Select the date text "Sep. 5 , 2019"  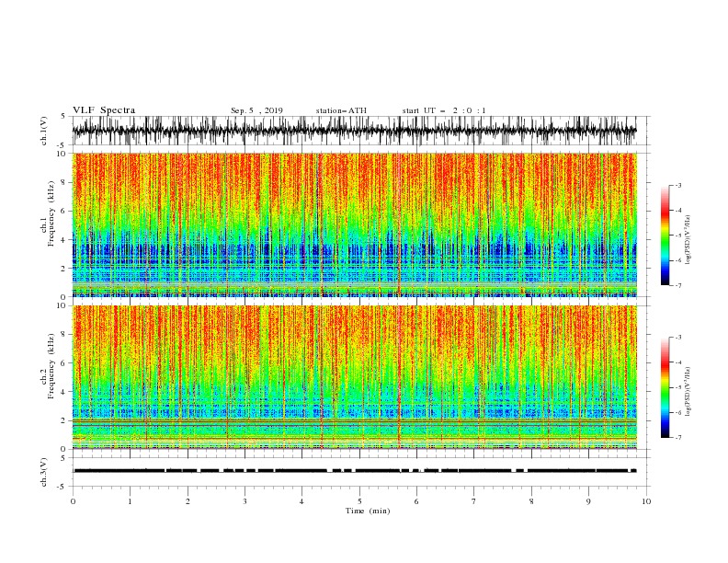[256, 110]
